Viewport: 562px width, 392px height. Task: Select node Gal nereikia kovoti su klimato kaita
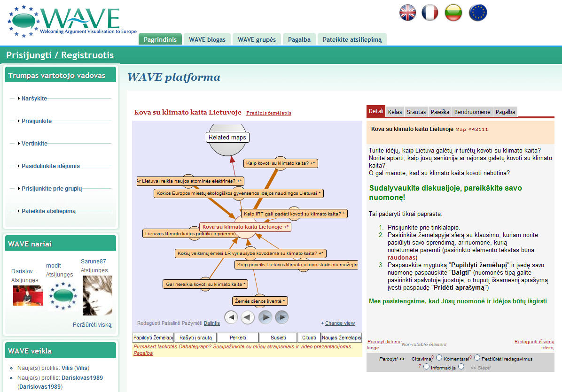tap(205, 284)
